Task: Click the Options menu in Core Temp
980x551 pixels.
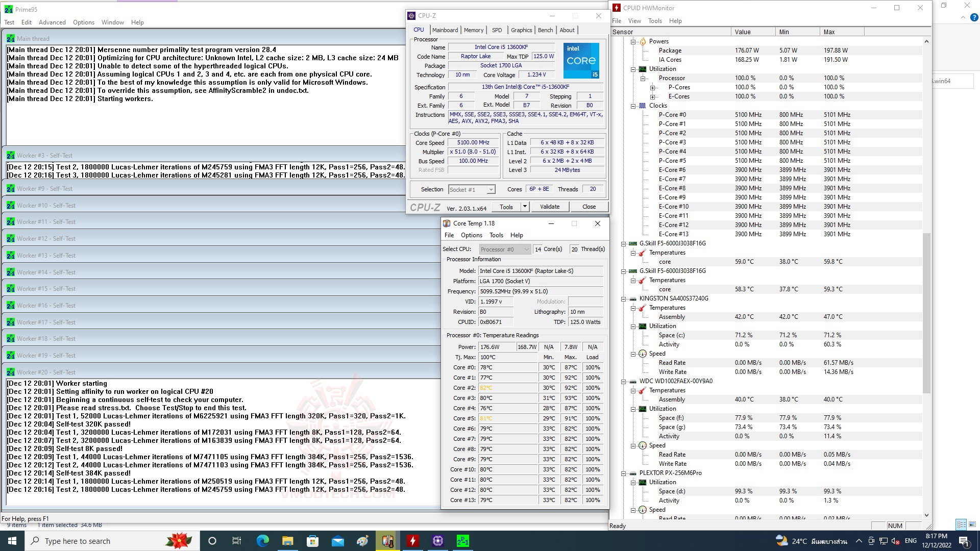Action: click(x=471, y=235)
